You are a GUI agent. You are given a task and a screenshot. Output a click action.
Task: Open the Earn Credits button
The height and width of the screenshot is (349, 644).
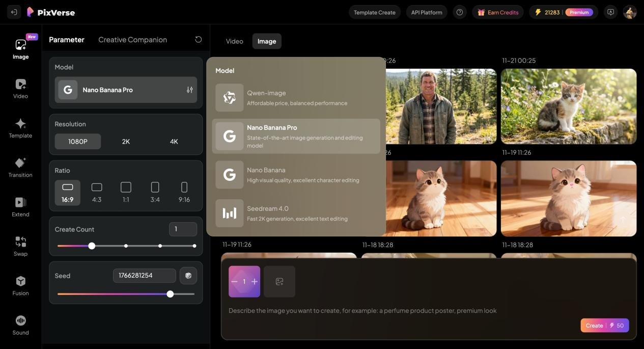point(497,12)
